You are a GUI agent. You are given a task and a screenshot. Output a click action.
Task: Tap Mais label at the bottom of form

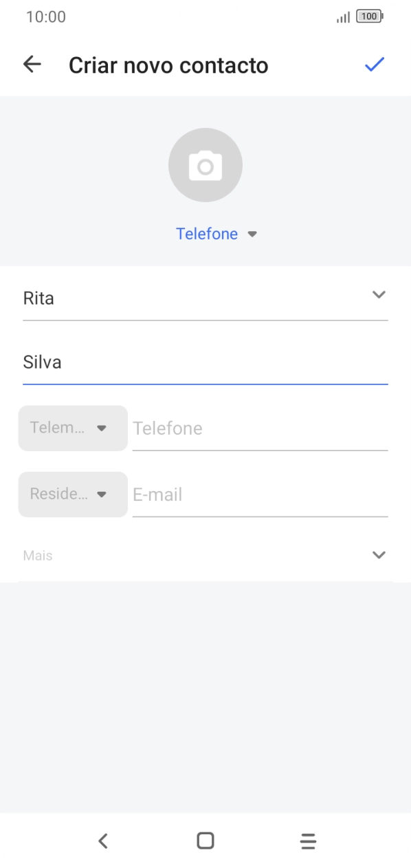point(38,554)
